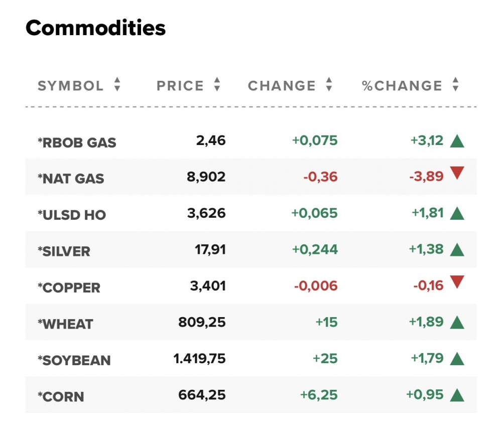The height and width of the screenshot is (448, 502).
Task: Select the *ULSD HO symbol
Action: 72,215
